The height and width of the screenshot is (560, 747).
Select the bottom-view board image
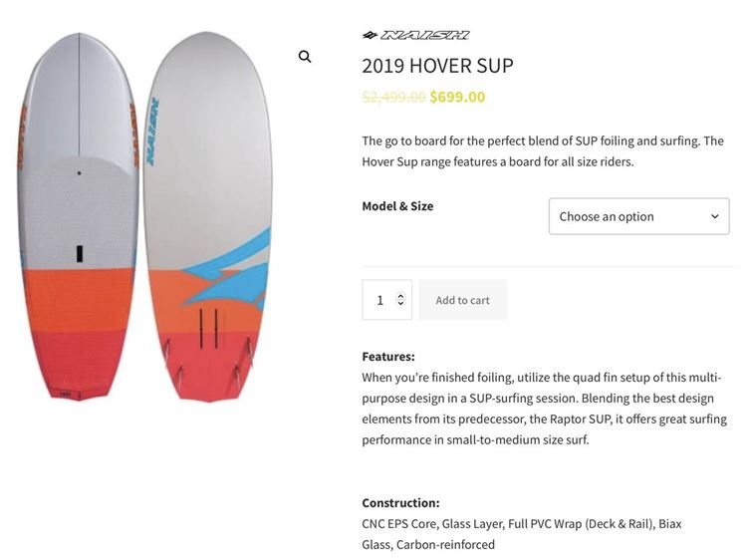207,217
